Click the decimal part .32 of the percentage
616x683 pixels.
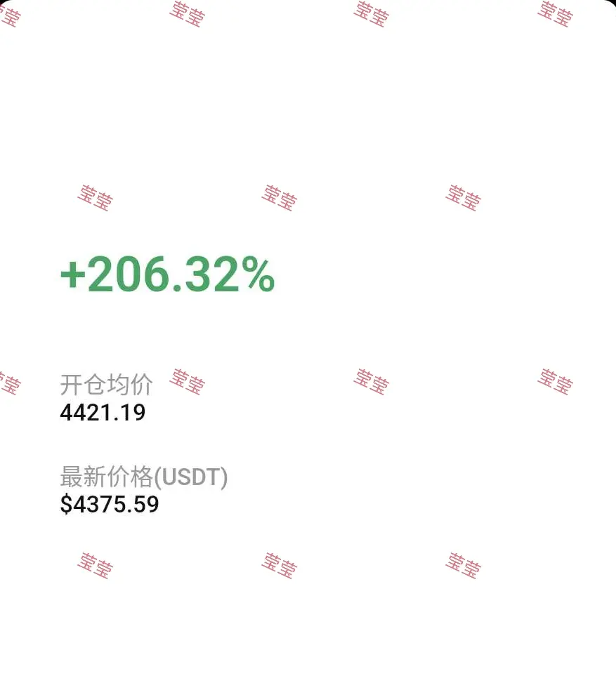[x=206, y=274]
